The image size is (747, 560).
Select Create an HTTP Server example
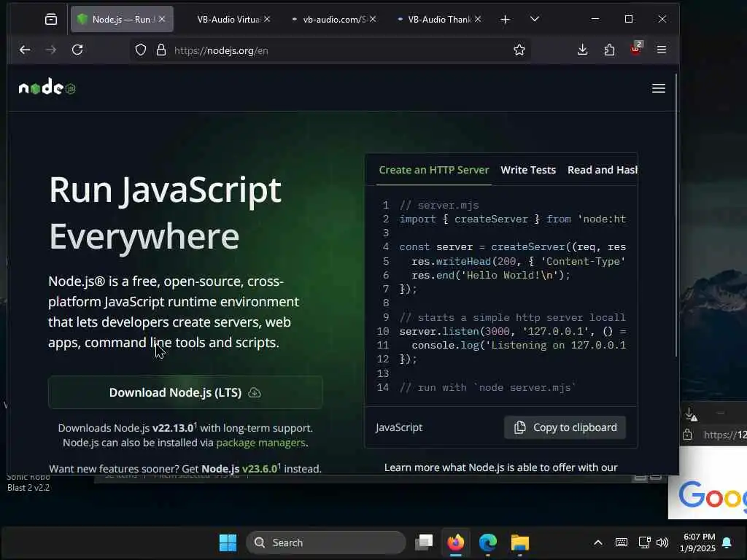point(434,170)
